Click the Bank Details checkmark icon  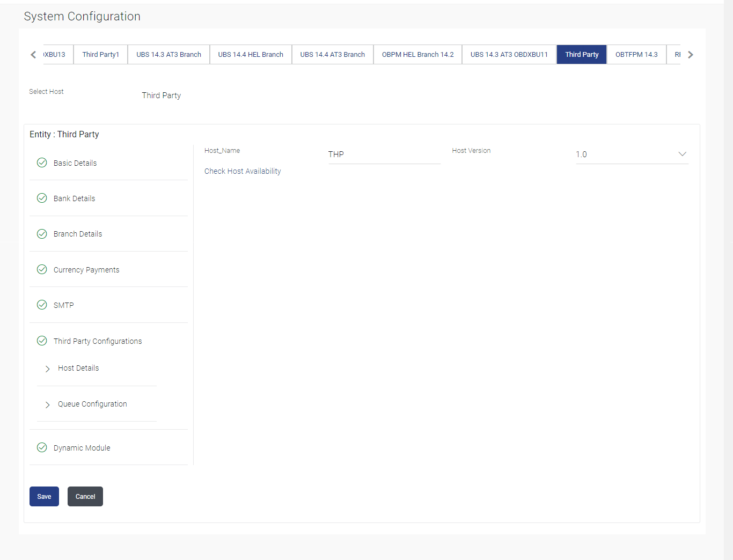tap(42, 198)
